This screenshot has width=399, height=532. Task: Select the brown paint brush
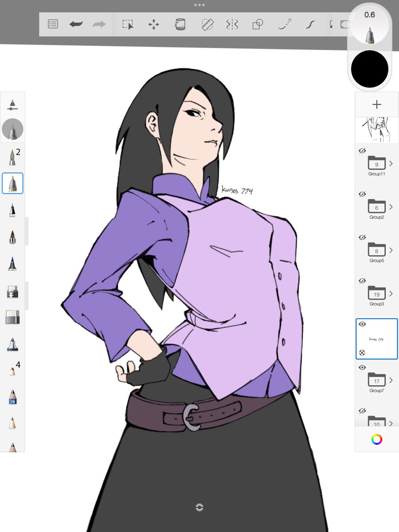pyautogui.click(x=13, y=237)
